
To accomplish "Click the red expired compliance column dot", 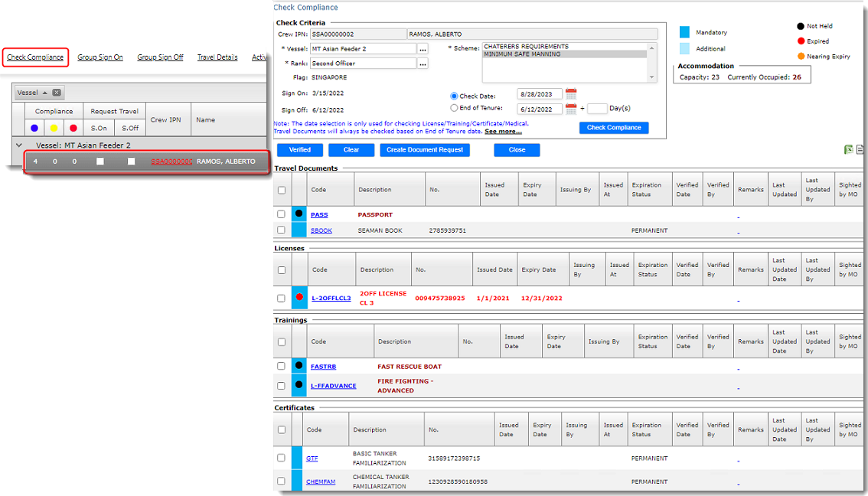I will pyautogui.click(x=73, y=128).
